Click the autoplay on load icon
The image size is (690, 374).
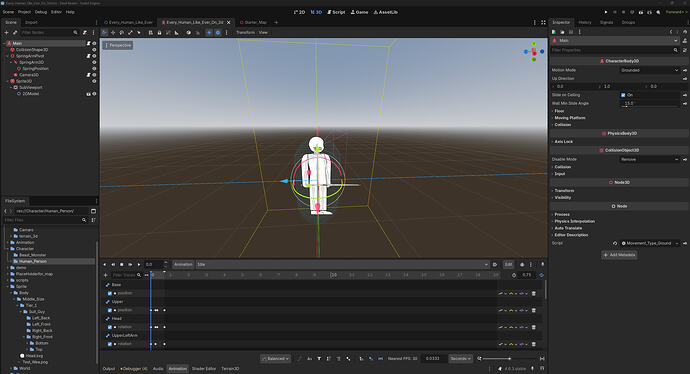click(495, 264)
